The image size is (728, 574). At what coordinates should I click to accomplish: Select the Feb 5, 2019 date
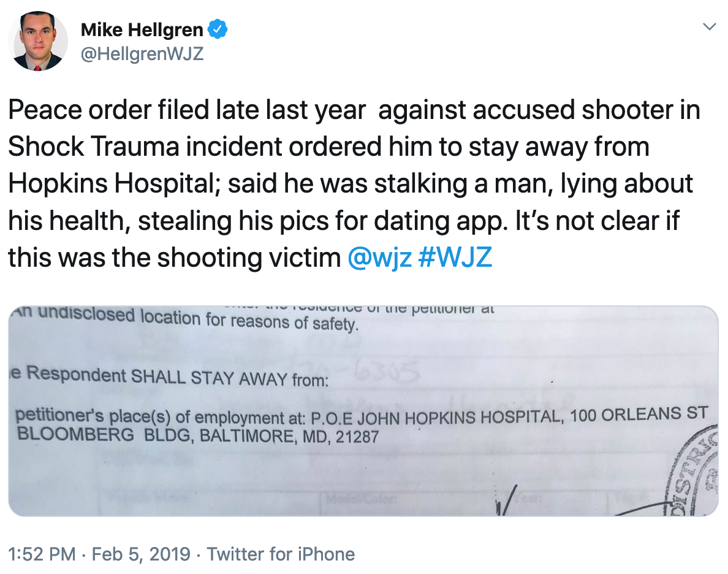tap(141, 554)
